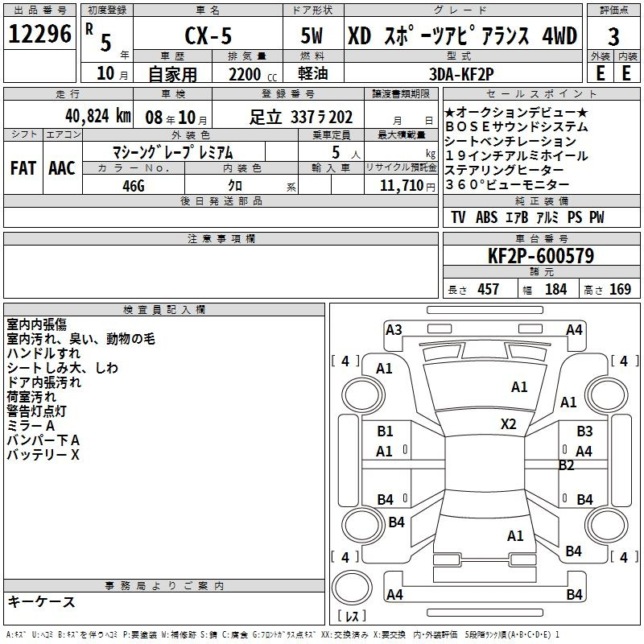Click the overall grade score 3
Image resolution: width=644 pixels, height=644 pixels.
click(613, 36)
